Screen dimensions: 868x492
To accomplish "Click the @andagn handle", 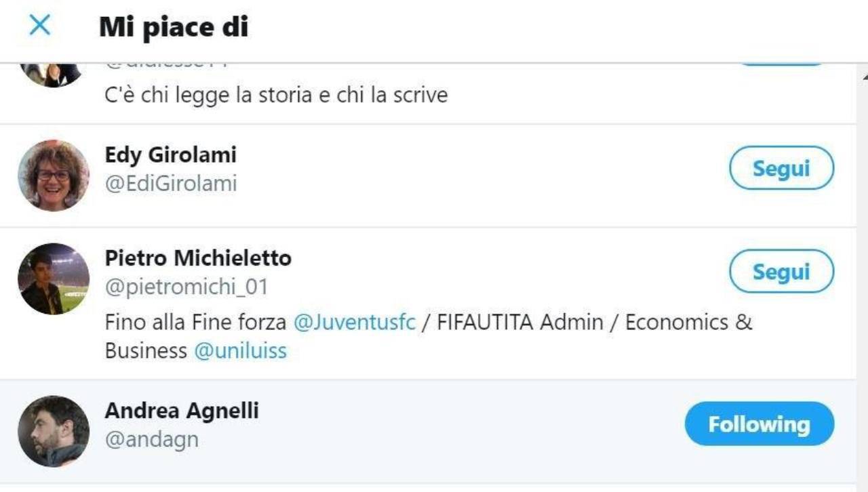I will point(151,440).
